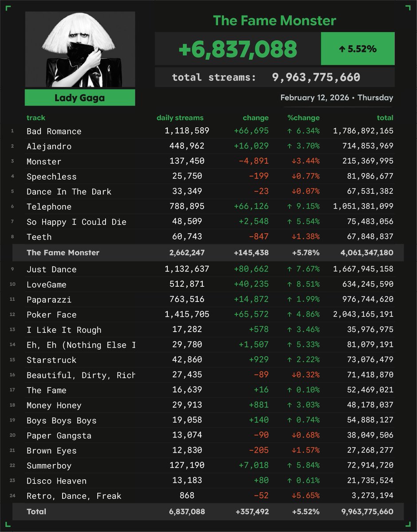Select The Fame Monster subtotal row
The width and height of the screenshot is (417, 532).
pos(208,252)
